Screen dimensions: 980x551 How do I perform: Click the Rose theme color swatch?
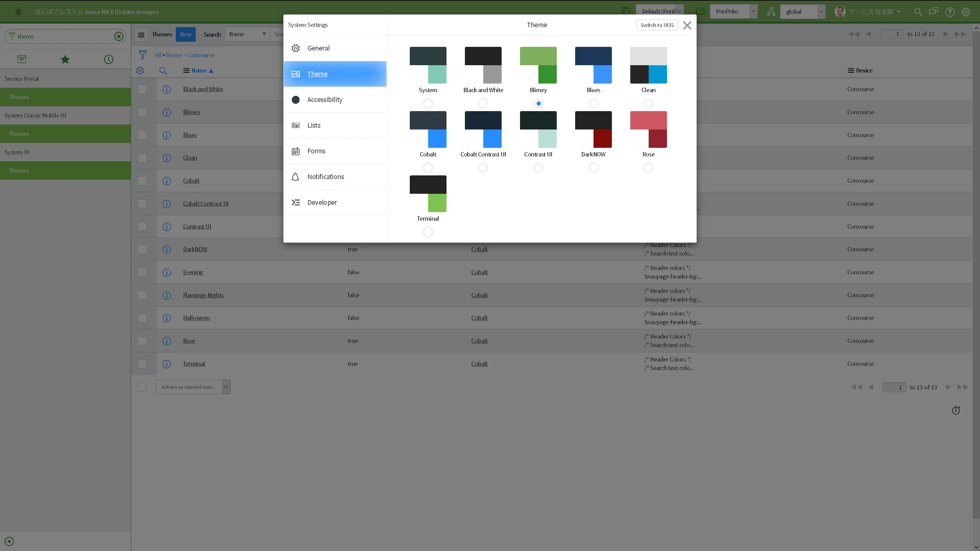tap(649, 130)
